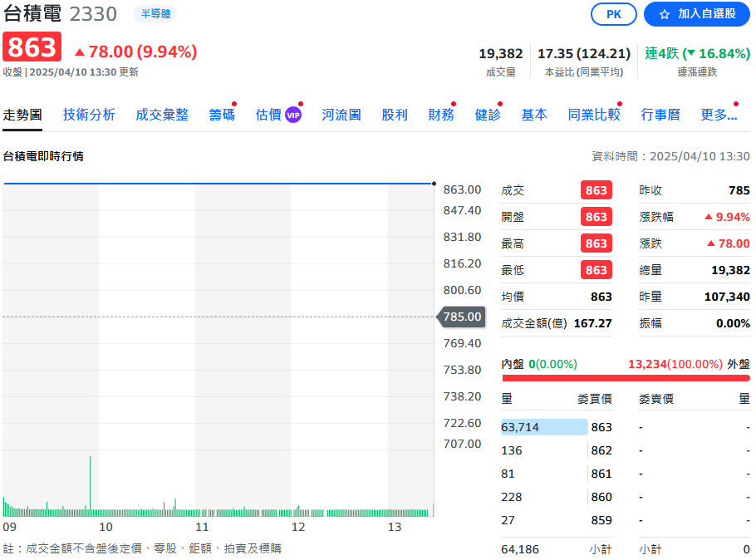Click the 成交金額 167.27 value

[x=592, y=323]
